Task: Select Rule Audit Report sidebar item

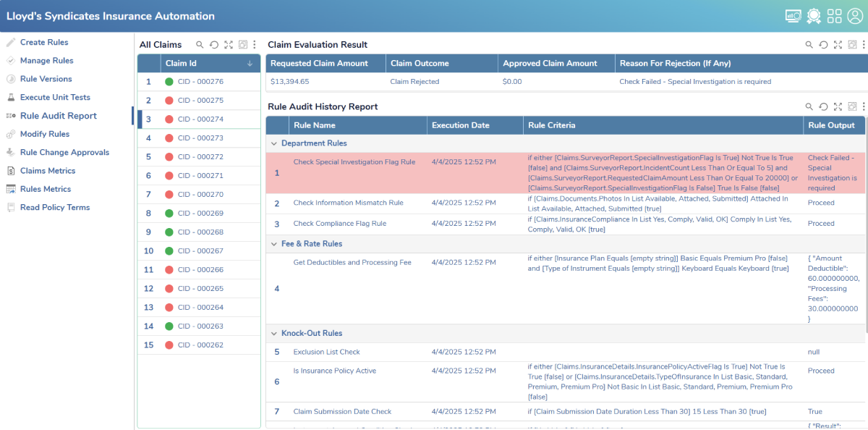Action: (59, 116)
